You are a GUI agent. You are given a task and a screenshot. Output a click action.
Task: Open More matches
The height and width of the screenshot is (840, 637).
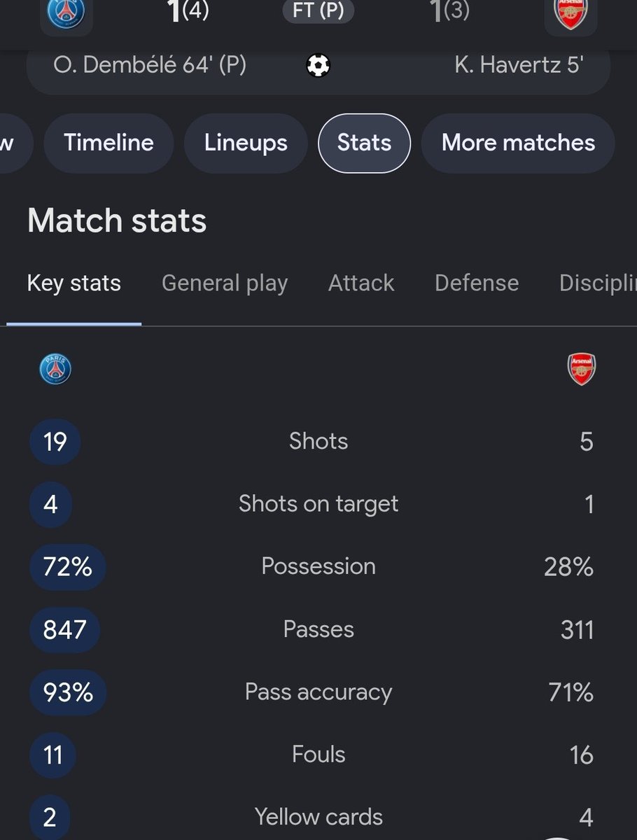pyautogui.click(x=518, y=143)
